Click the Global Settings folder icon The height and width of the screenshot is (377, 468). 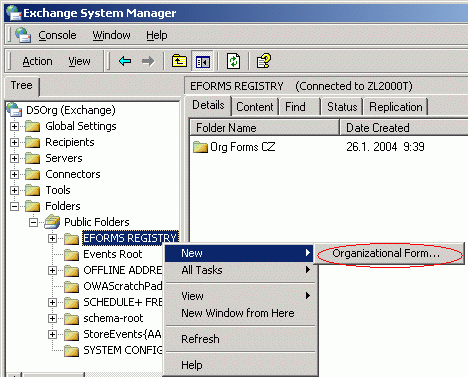tap(32, 126)
